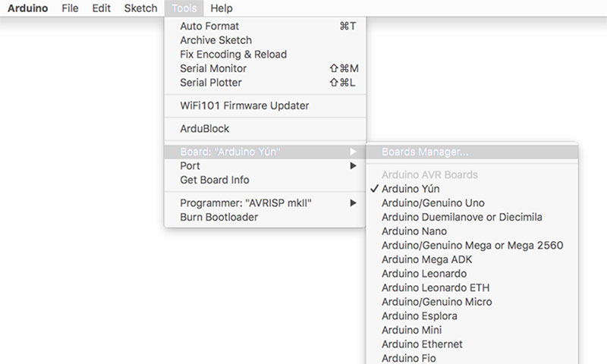Open the Serial Monitor

point(213,68)
